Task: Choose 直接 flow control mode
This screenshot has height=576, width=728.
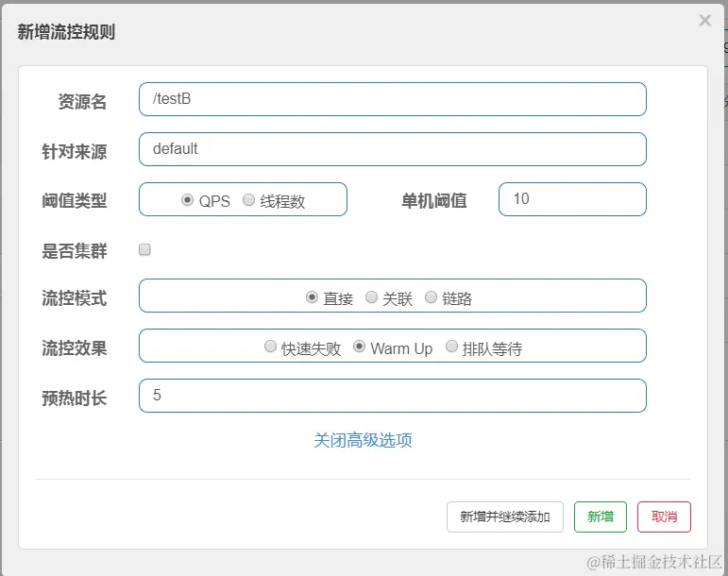Action: 312,297
